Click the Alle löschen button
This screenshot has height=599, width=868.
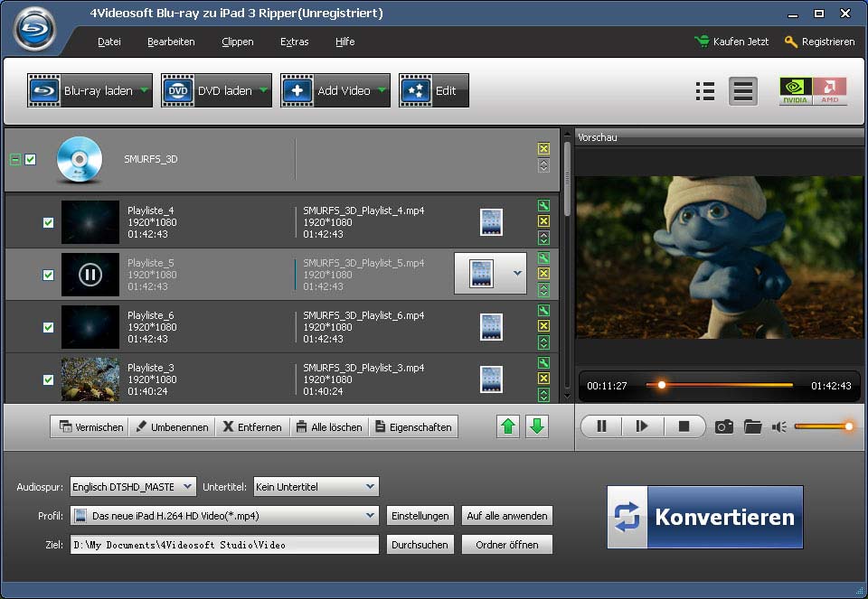329,427
